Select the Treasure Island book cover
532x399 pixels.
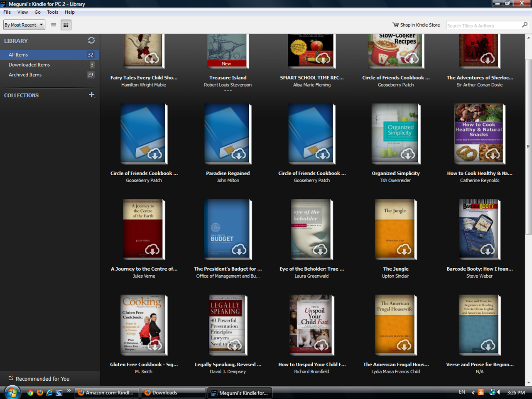[x=227, y=51]
